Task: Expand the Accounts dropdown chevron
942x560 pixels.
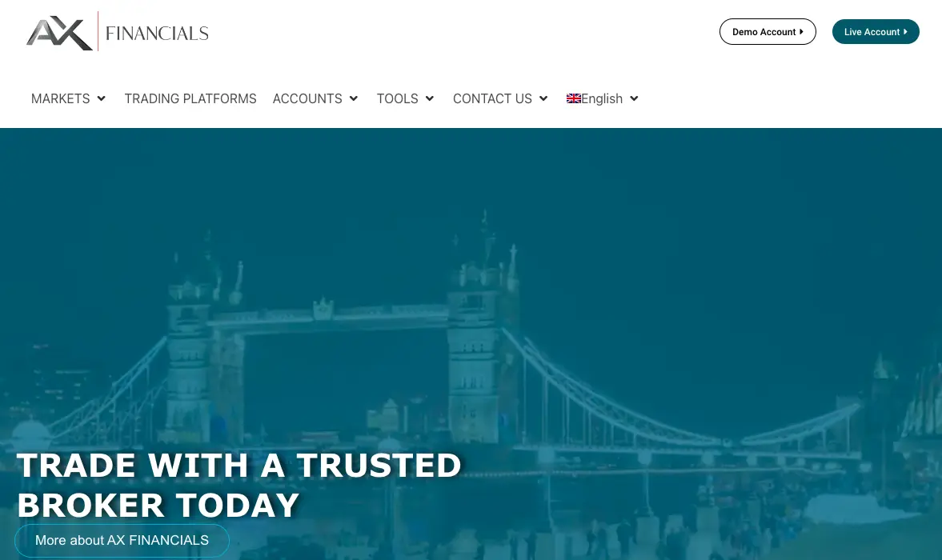Action: tap(353, 98)
